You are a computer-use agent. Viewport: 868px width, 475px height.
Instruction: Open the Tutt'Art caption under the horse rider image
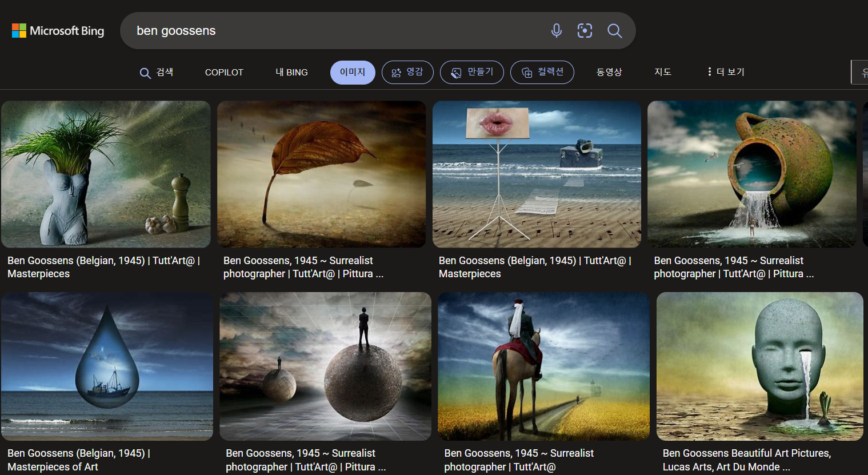point(519,460)
